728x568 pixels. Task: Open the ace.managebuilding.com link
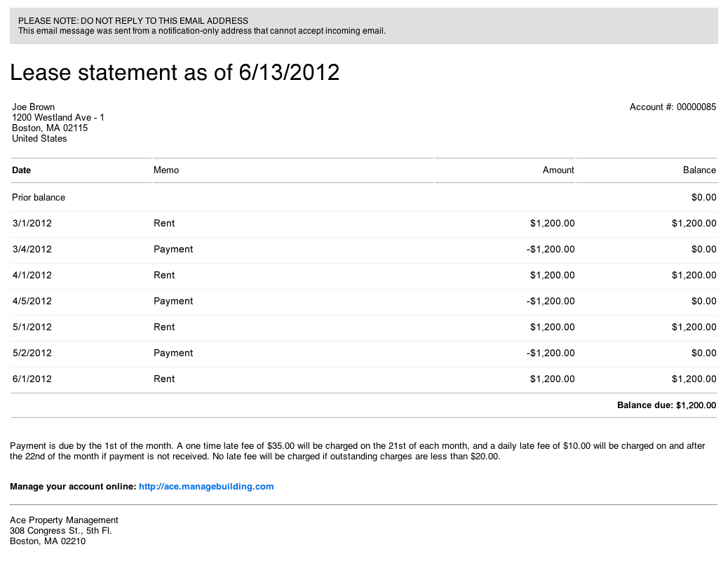coord(206,486)
